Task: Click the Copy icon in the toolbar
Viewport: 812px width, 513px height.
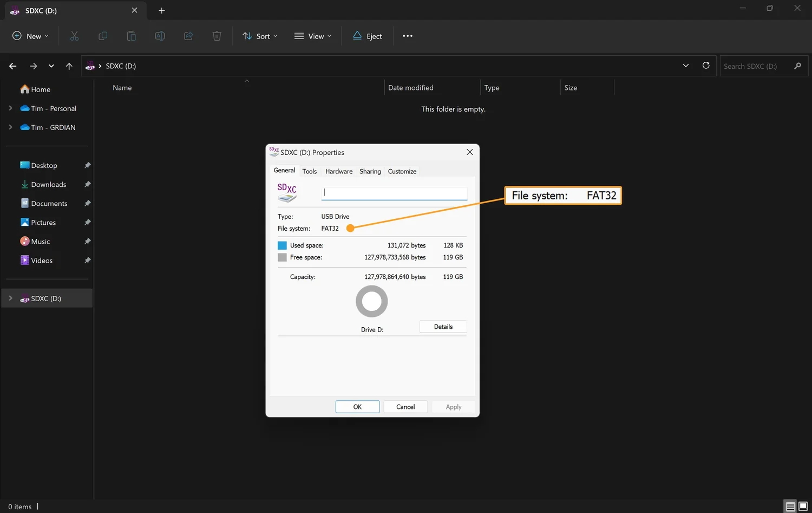Action: click(x=103, y=36)
